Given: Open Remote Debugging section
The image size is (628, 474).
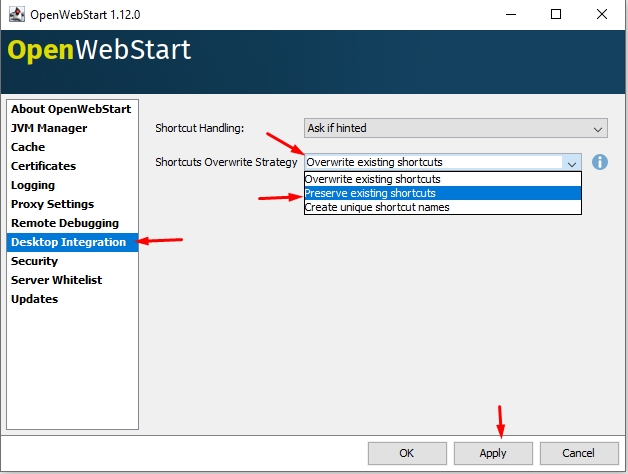Looking at the screenshot, I should click(64, 223).
